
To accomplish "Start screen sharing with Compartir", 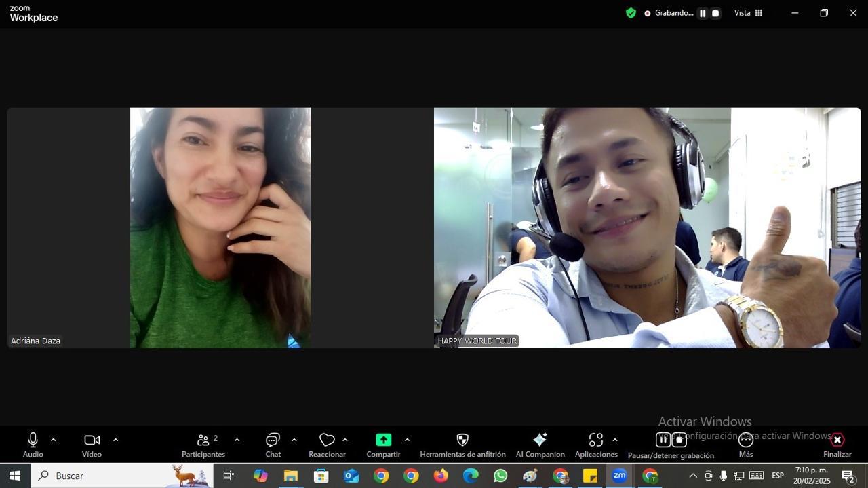I will 383,445.
